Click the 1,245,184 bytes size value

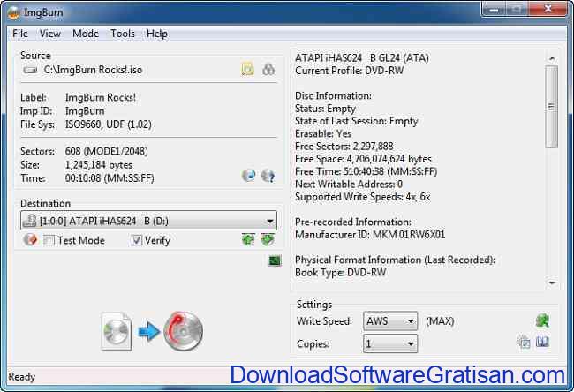[x=99, y=165]
